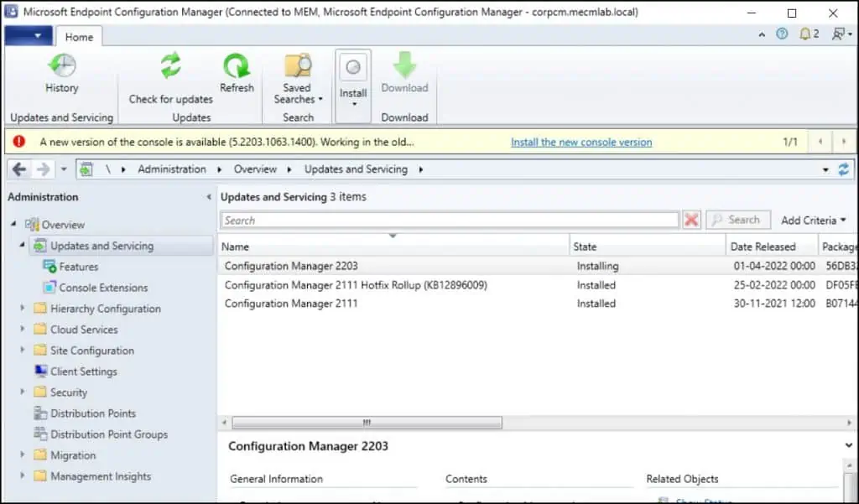859x504 pixels.
Task: Open the address bar dropdown arrow
Action: point(825,170)
